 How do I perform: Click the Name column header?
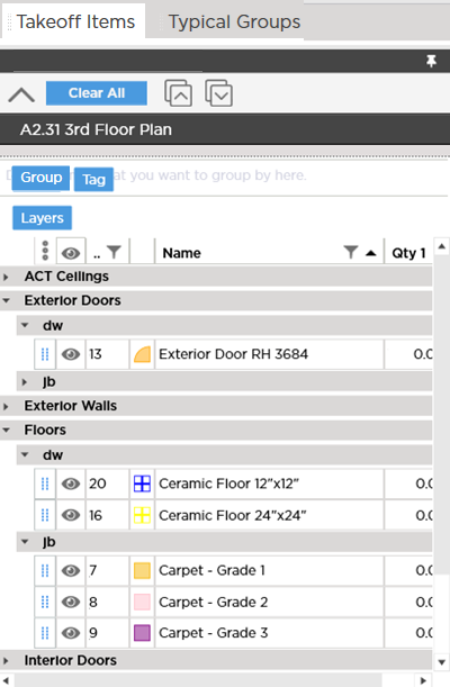pyautogui.click(x=181, y=253)
